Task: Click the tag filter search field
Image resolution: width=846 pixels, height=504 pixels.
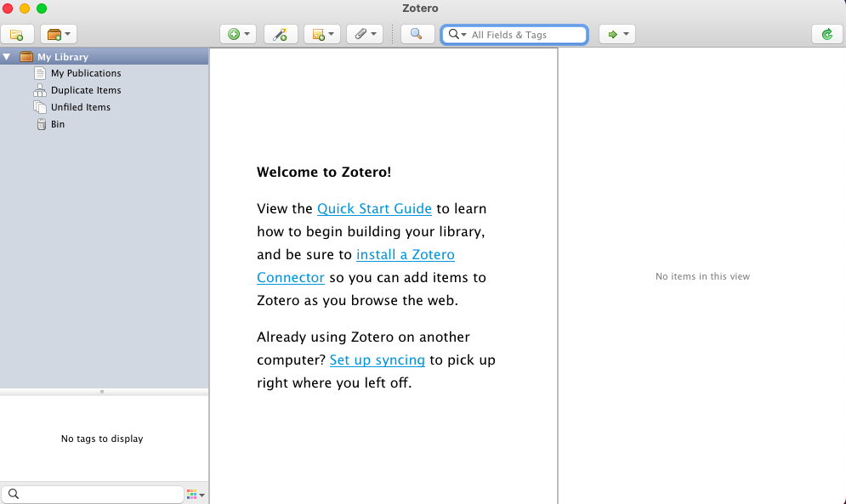Action: [x=93, y=495]
